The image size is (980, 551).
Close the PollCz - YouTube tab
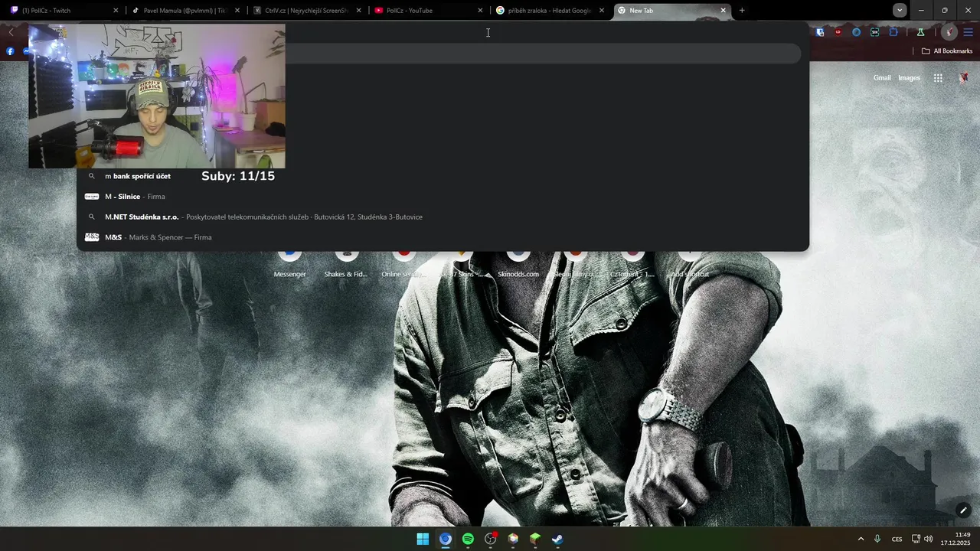click(480, 11)
